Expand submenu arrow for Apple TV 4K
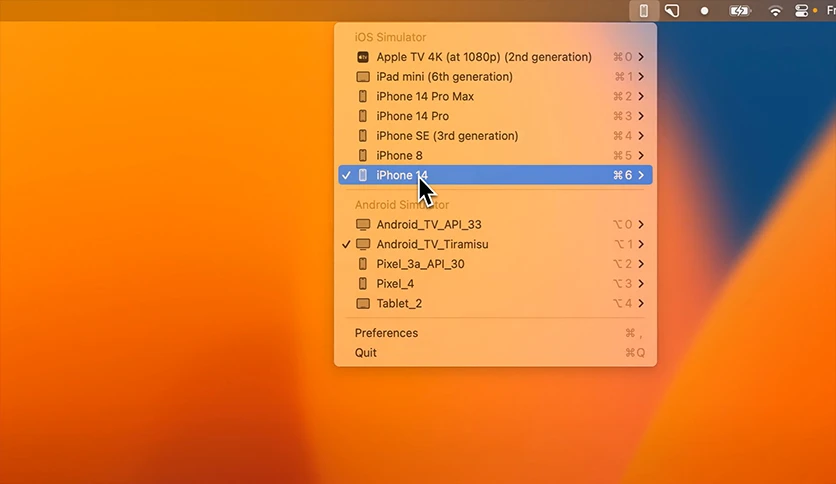Image resolution: width=836 pixels, height=484 pixels. click(x=641, y=57)
